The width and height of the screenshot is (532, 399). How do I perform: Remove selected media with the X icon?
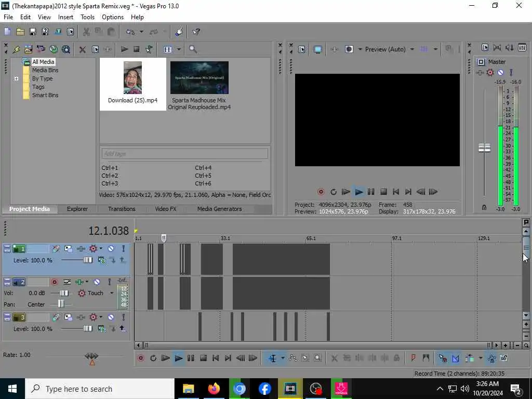tap(82, 49)
